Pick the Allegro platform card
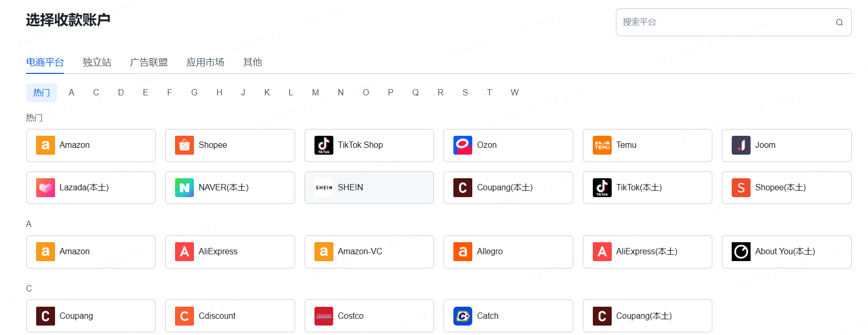This screenshot has width=868, height=335. (508, 252)
